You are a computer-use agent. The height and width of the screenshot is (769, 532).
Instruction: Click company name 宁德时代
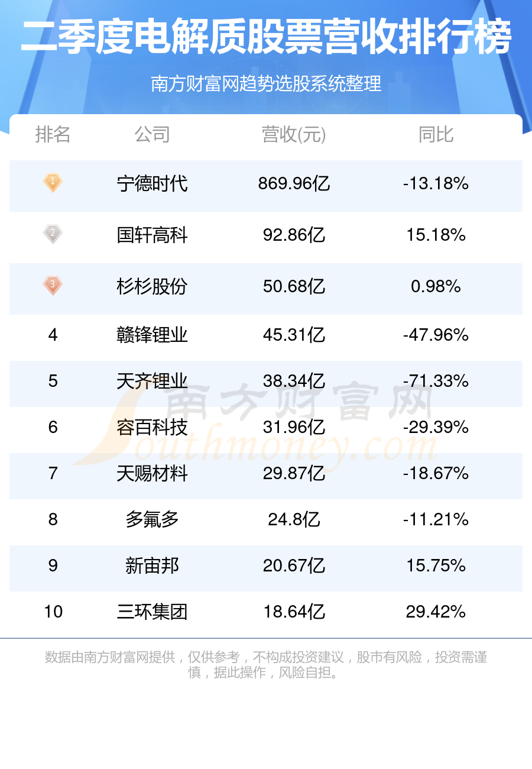[152, 184]
